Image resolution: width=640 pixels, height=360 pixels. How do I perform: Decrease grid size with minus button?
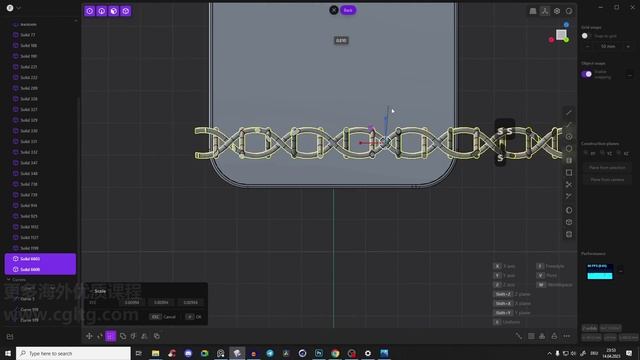587,47
